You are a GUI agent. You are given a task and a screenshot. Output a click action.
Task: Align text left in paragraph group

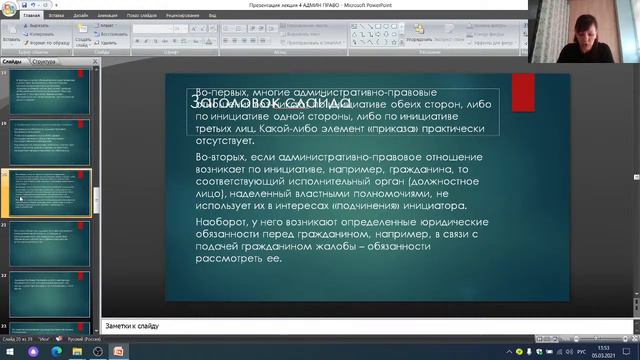pos(226,41)
